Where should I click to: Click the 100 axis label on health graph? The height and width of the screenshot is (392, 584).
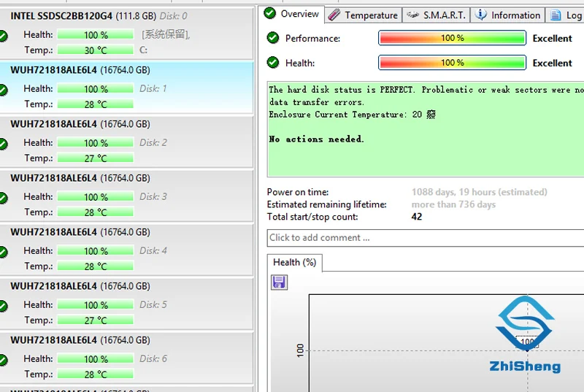(x=300, y=350)
